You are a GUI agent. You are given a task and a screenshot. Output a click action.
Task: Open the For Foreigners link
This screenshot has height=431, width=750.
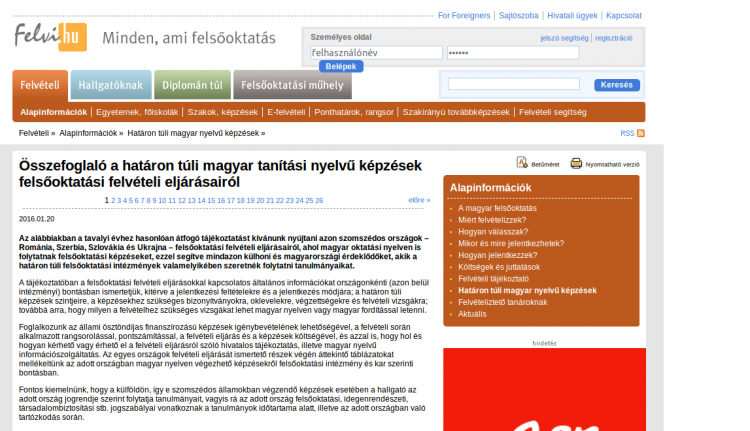464,16
